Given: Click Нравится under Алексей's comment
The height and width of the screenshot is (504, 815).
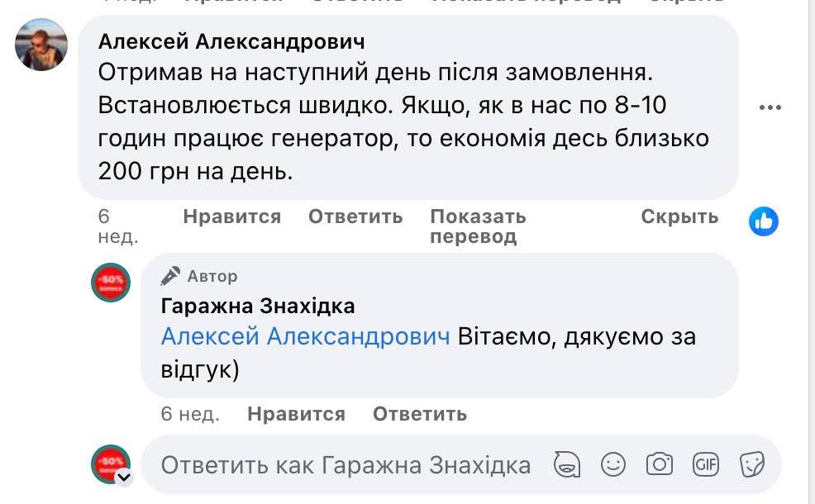Looking at the screenshot, I should (x=231, y=216).
